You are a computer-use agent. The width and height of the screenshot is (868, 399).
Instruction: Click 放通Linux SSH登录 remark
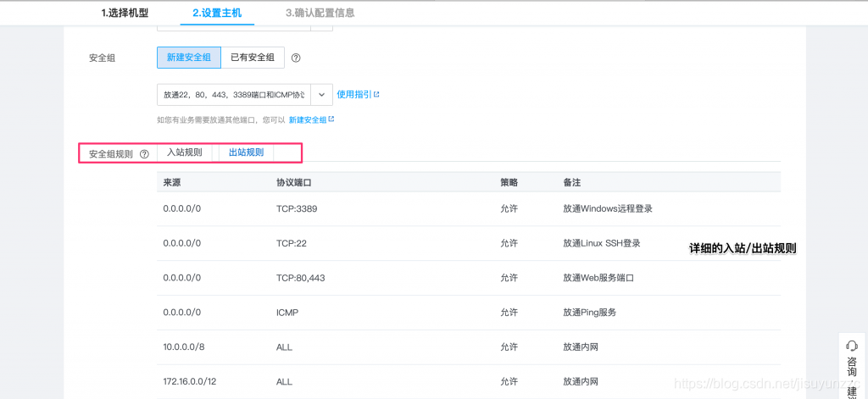(x=602, y=243)
